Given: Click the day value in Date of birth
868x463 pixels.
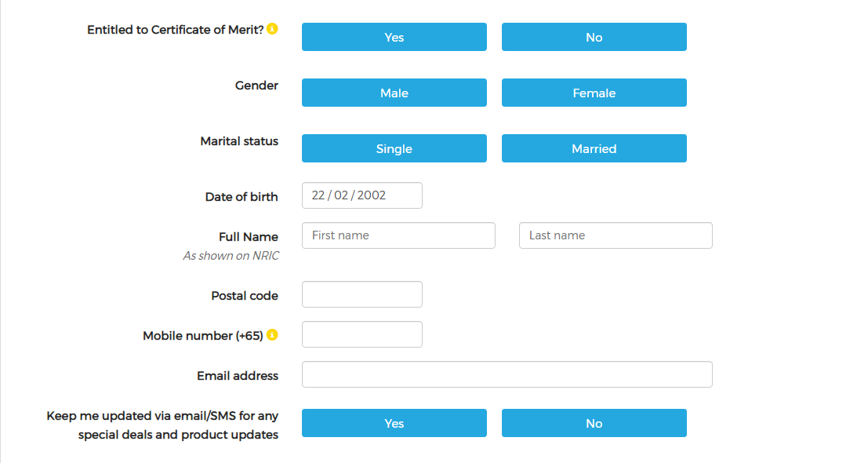Looking at the screenshot, I should pos(318,195).
